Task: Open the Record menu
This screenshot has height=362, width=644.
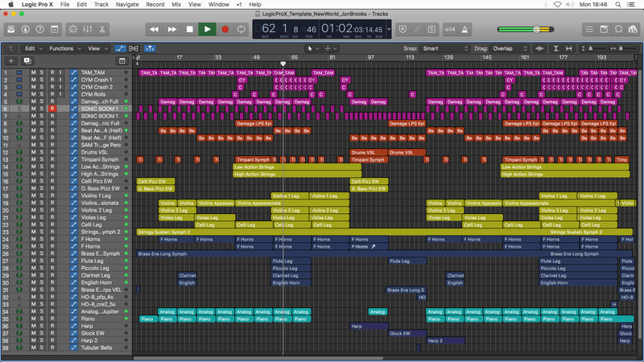Action: click(155, 4)
